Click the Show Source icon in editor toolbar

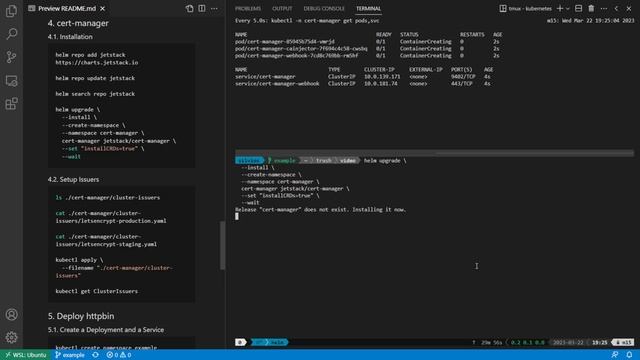click(x=189, y=9)
